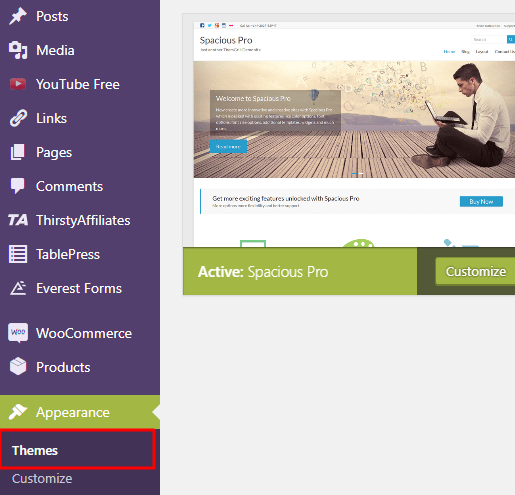This screenshot has height=495, width=515.
Task: Click the Active: Spacious Pro label
Action: coord(263,272)
